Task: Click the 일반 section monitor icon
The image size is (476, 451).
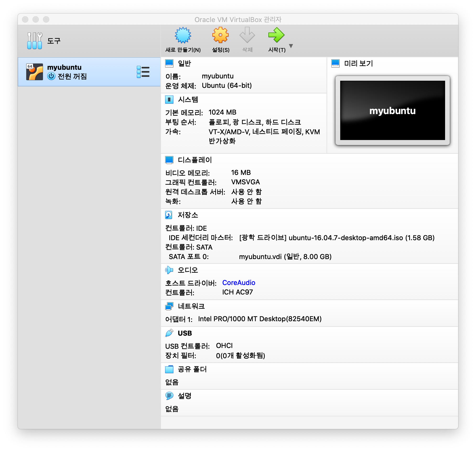Action: (169, 63)
